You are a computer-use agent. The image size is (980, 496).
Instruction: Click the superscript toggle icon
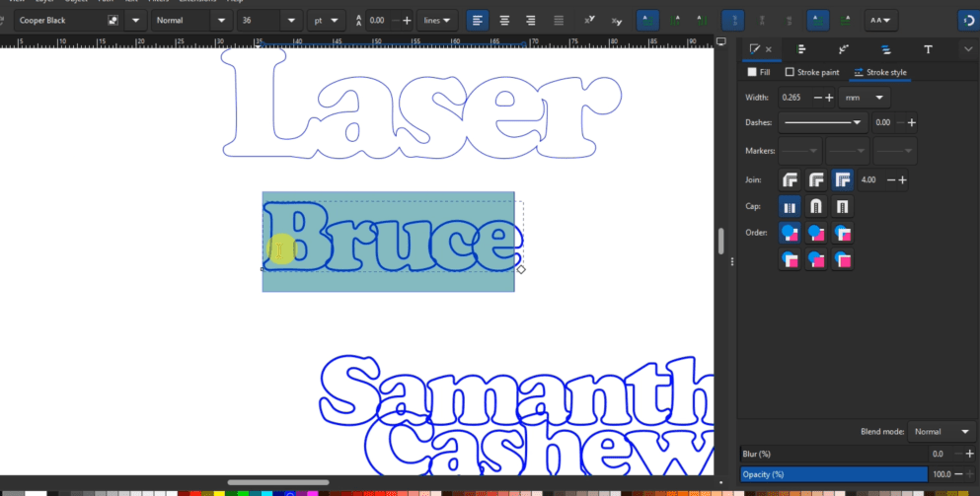coord(590,20)
